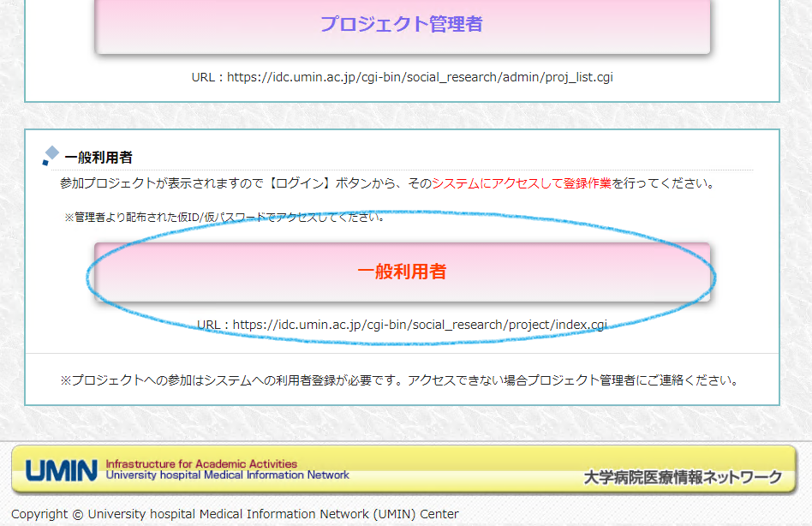
Task: Click the 大学病院医療情報ネットワーク banner label
Action: click(683, 477)
